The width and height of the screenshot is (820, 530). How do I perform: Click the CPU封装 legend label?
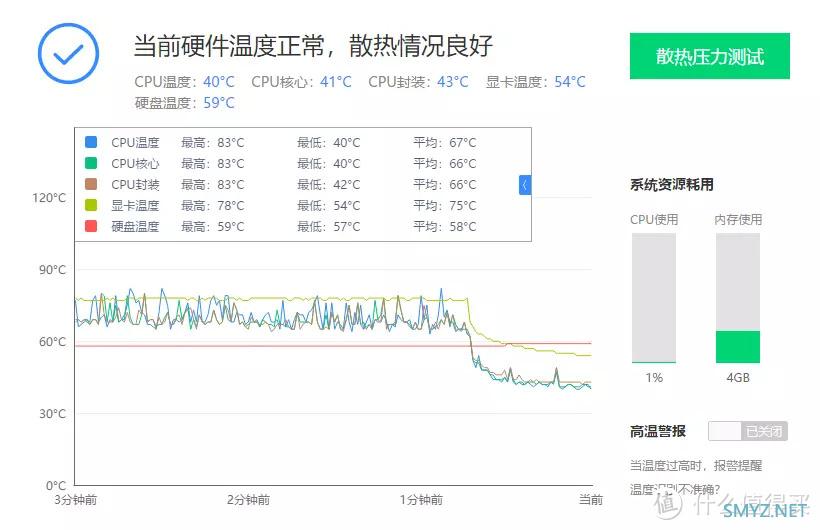point(135,184)
